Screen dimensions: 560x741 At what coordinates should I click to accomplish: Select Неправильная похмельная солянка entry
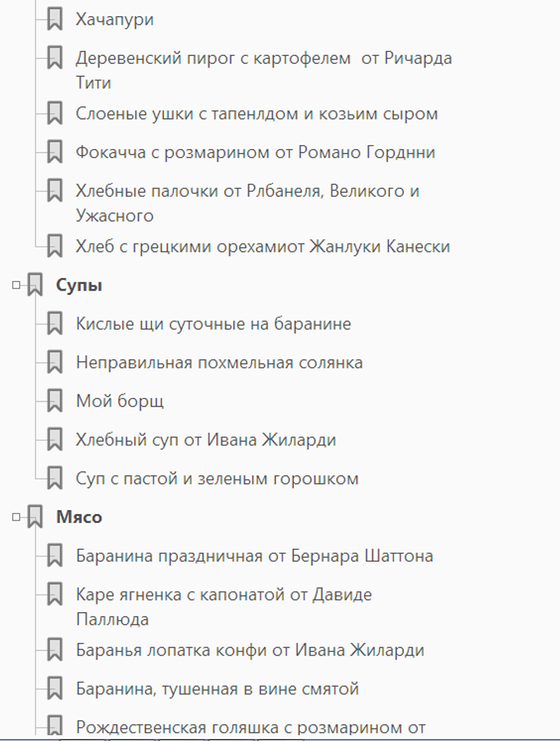click(219, 363)
